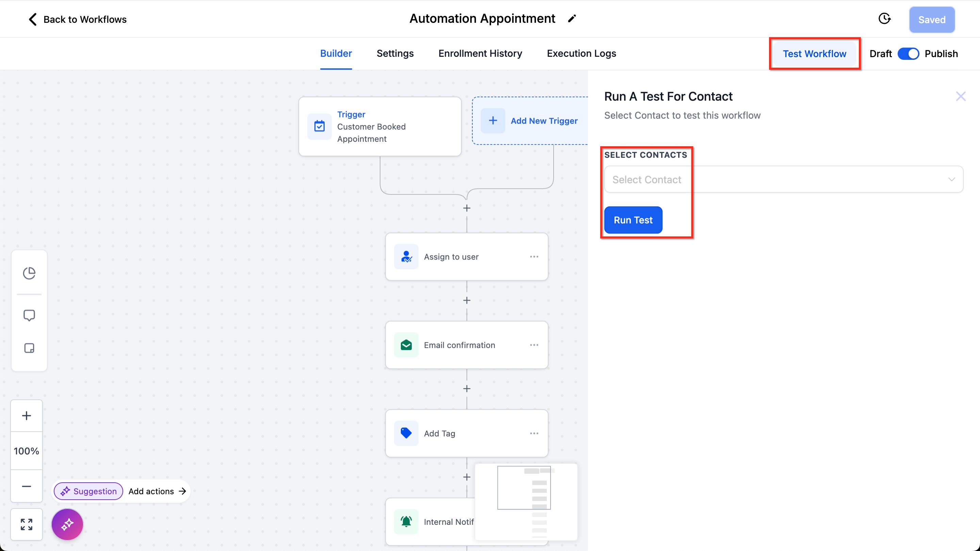This screenshot has width=980, height=551.
Task: Zoom out the canvas with minus button
Action: tap(26, 486)
